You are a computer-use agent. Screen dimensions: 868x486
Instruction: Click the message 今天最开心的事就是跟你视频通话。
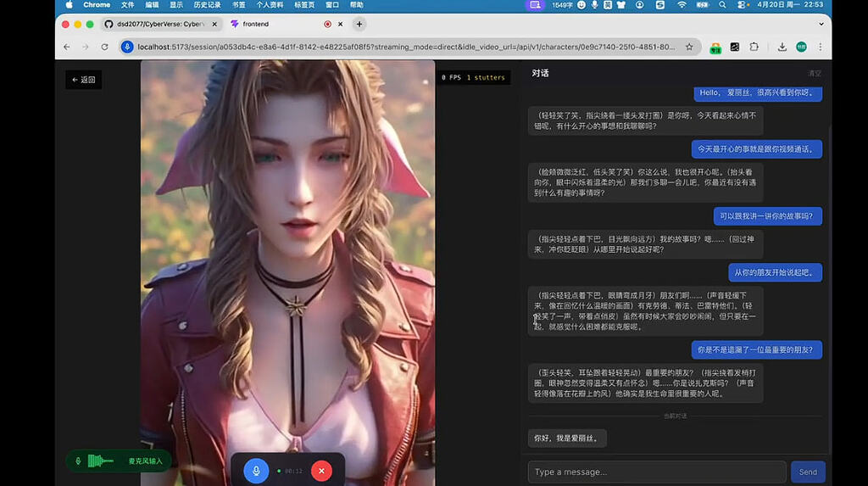pyautogui.click(x=756, y=149)
